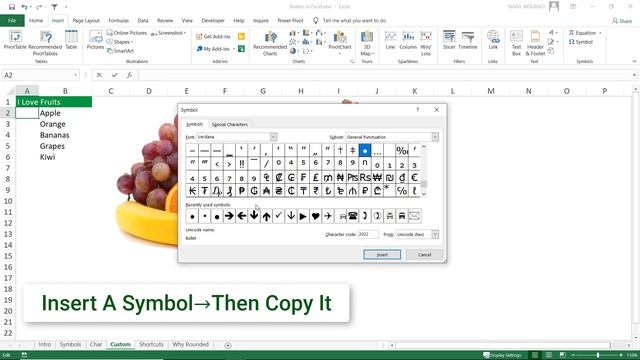Select the right arrow recent symbol
640x360 pixels.
tap(229, 216)
